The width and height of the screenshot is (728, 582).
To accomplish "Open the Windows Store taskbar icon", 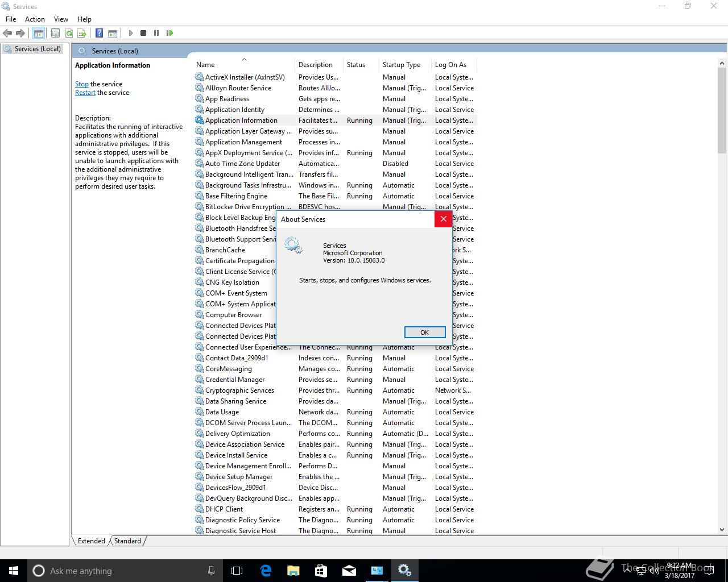I will click(321, 571).
